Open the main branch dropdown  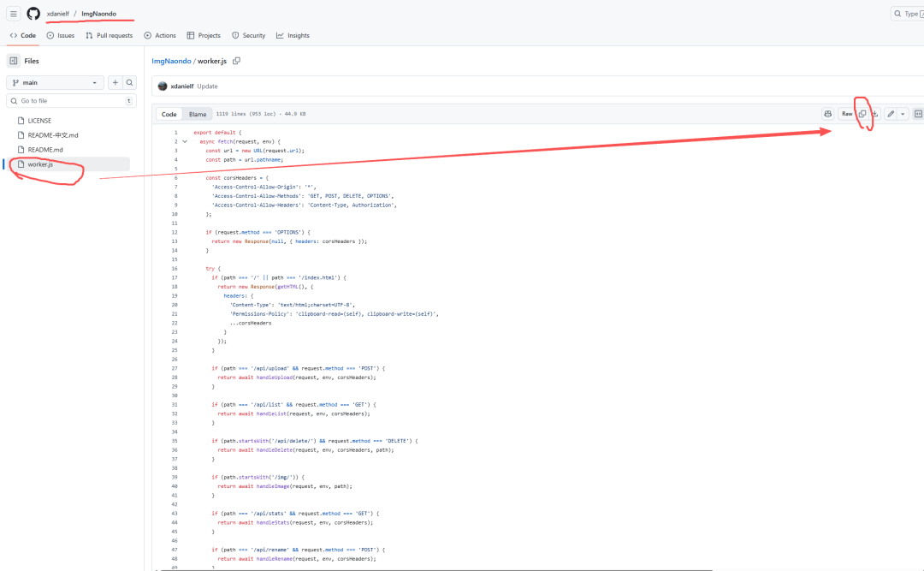pos(55,83)
